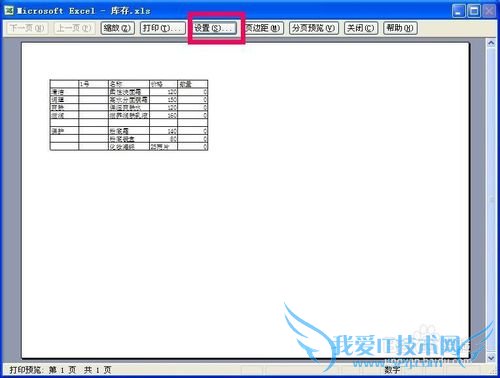Image resolution: width=500 pixels, height=378 pixels.
Task: Click the 数字 indicator in status bar
Action: tap(392, 370)
